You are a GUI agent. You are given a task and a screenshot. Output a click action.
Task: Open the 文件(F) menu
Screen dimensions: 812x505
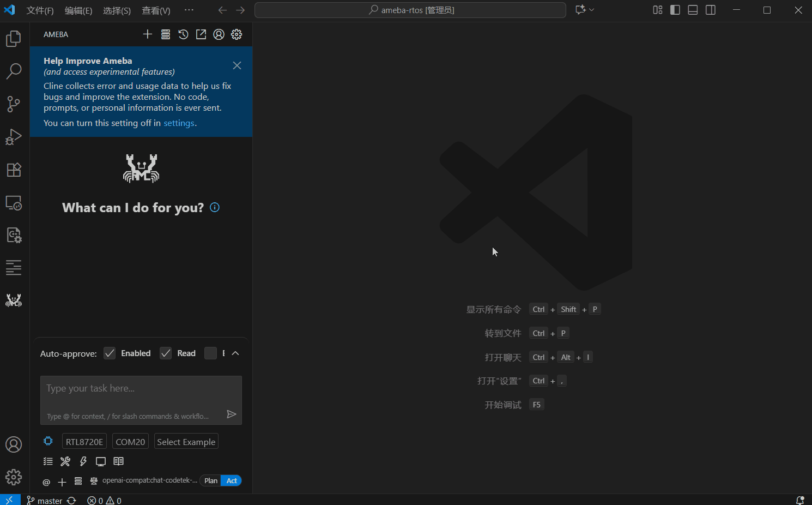(x=40, y=10)
